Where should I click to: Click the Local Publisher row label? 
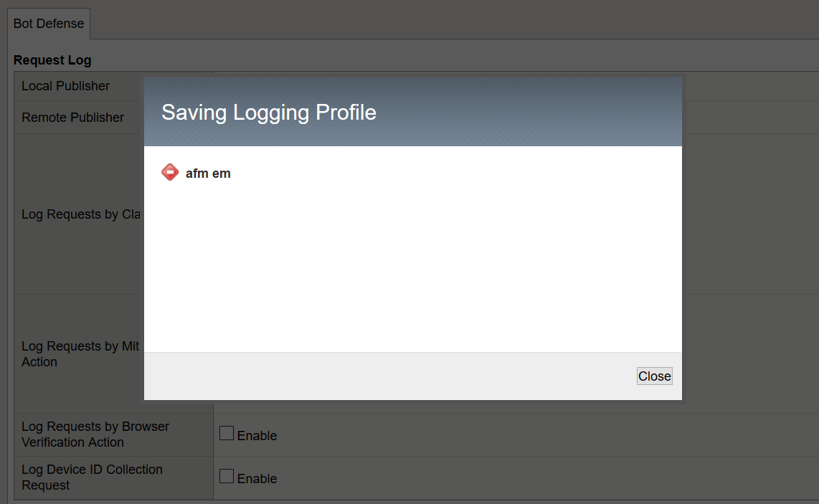(x=66, y=86)
